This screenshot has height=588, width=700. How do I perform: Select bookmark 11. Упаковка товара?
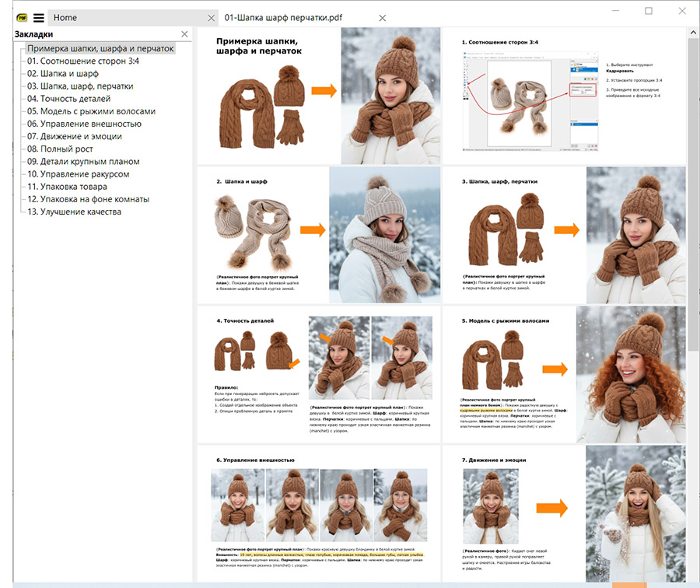[x=68, y=187]
